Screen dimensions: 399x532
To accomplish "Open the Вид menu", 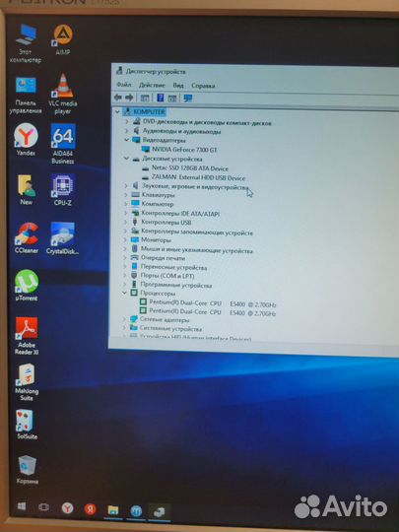I will coord(178,85).
